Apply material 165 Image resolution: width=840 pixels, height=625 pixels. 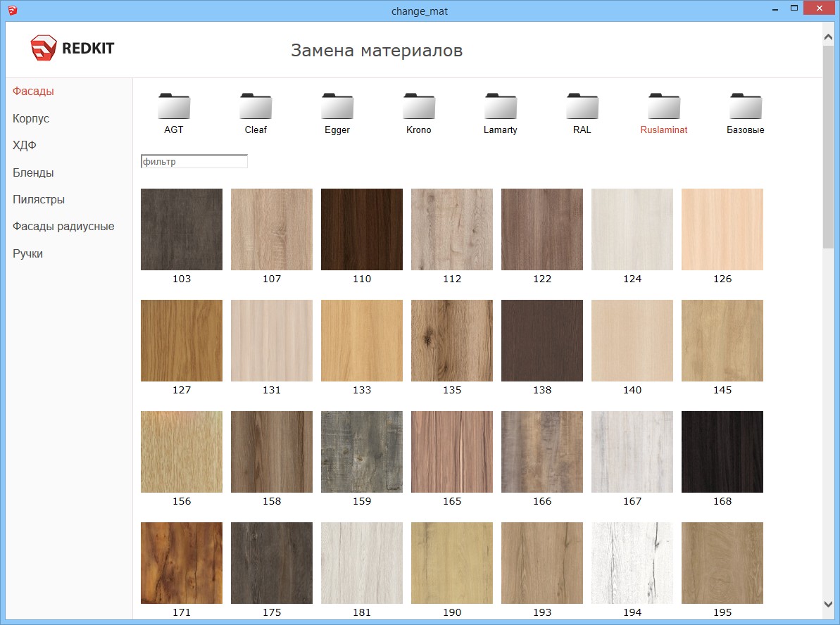pyautogui.click(x=452, y=452)
